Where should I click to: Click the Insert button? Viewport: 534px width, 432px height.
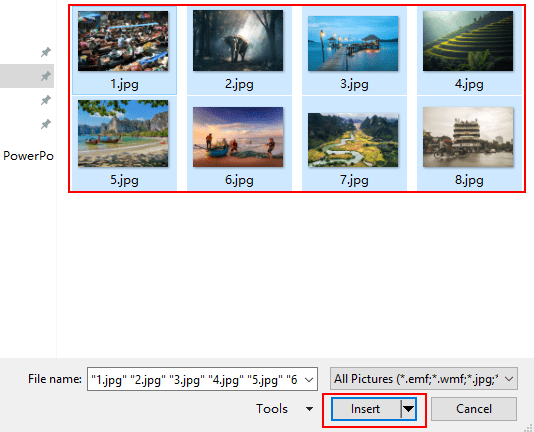pyautogui.click(x=366, y=409)
